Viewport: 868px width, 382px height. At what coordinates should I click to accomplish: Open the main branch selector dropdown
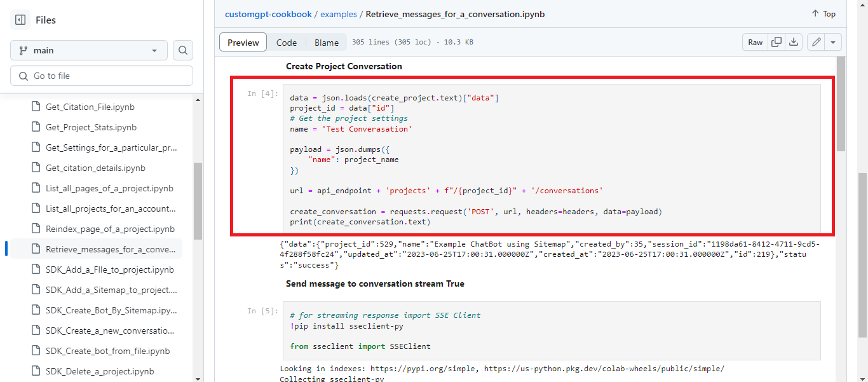(88, 50)
